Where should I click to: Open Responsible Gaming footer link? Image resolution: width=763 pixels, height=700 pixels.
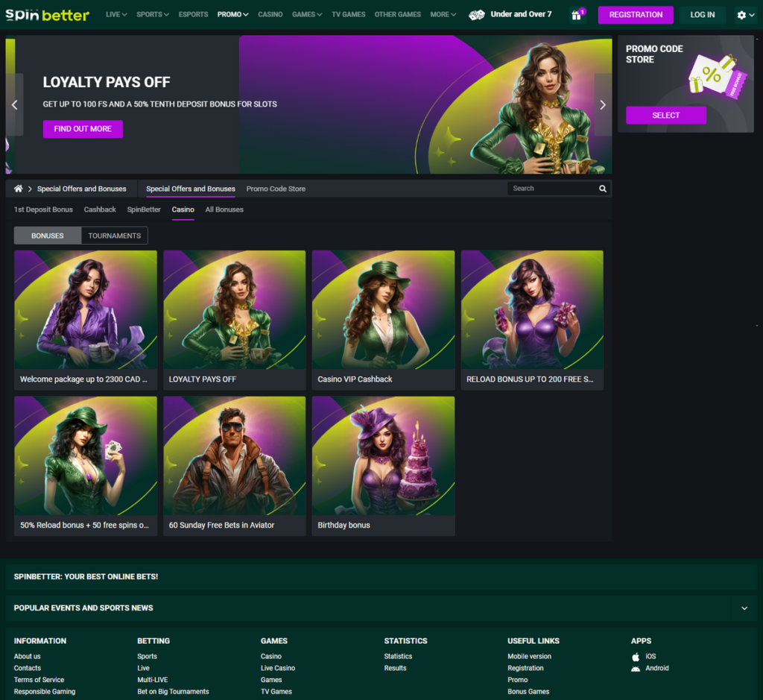44,692
